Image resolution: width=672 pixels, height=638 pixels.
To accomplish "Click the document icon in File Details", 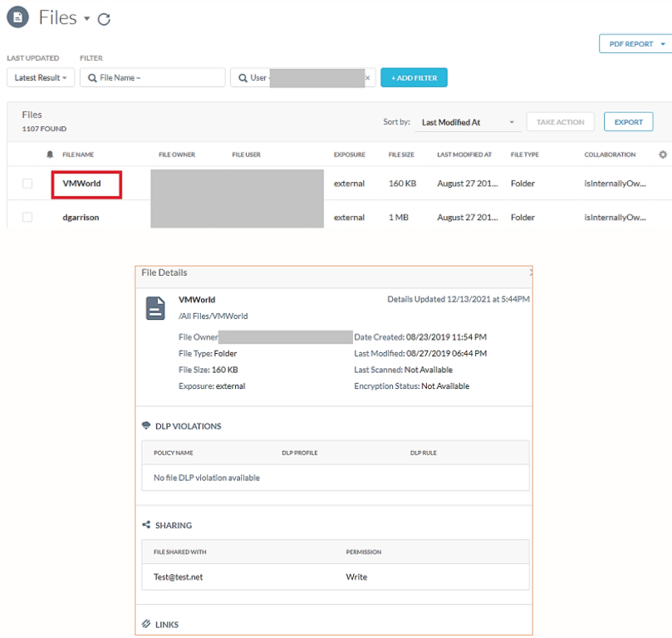I will click(x=155, y=308).
